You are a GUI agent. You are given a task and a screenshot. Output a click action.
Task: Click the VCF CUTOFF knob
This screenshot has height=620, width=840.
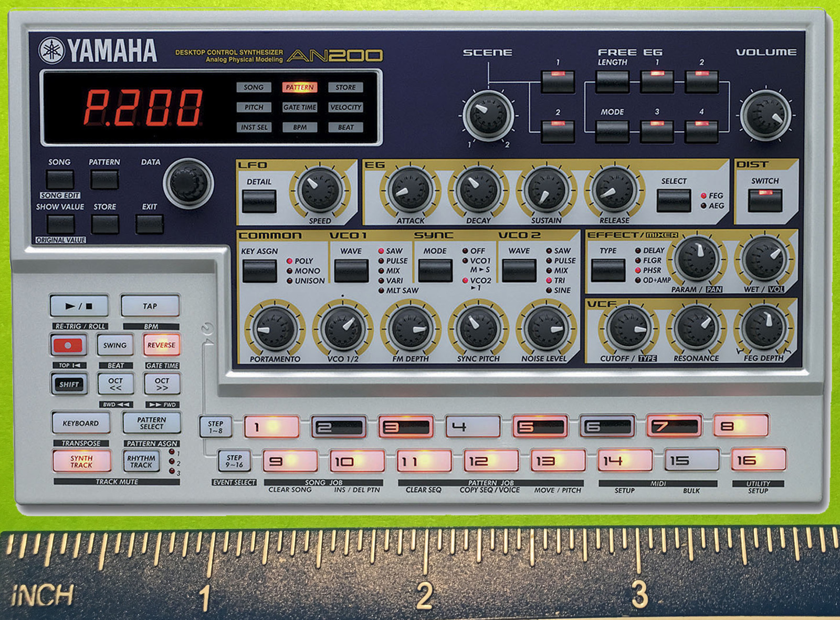[x=628, y=328]
